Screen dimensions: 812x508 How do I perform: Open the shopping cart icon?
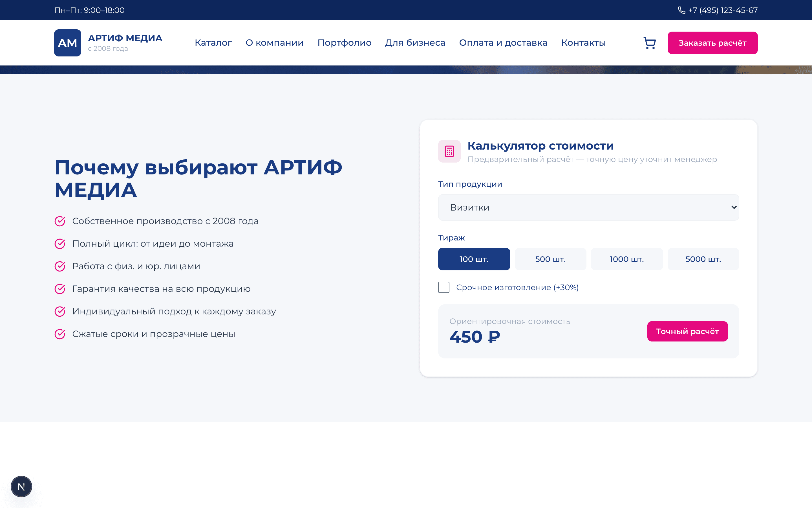pyautogui.click(x=650, y=43)
